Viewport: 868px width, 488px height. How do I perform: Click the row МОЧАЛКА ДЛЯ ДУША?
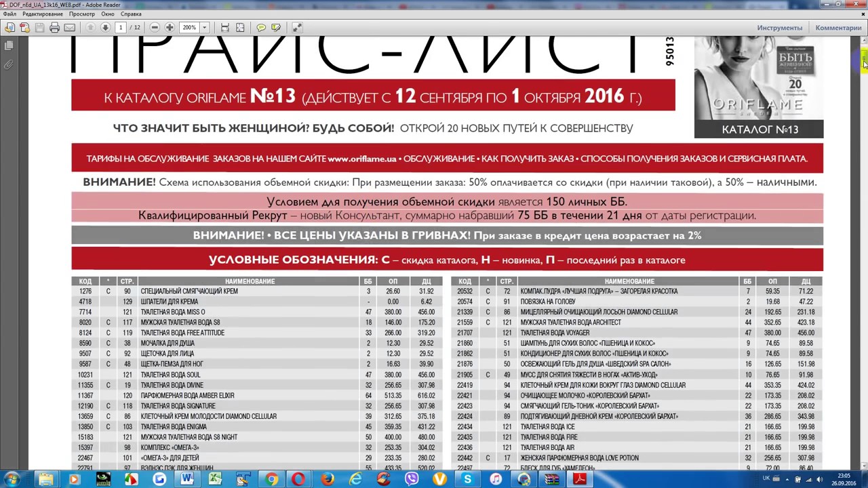pos(257,344)
